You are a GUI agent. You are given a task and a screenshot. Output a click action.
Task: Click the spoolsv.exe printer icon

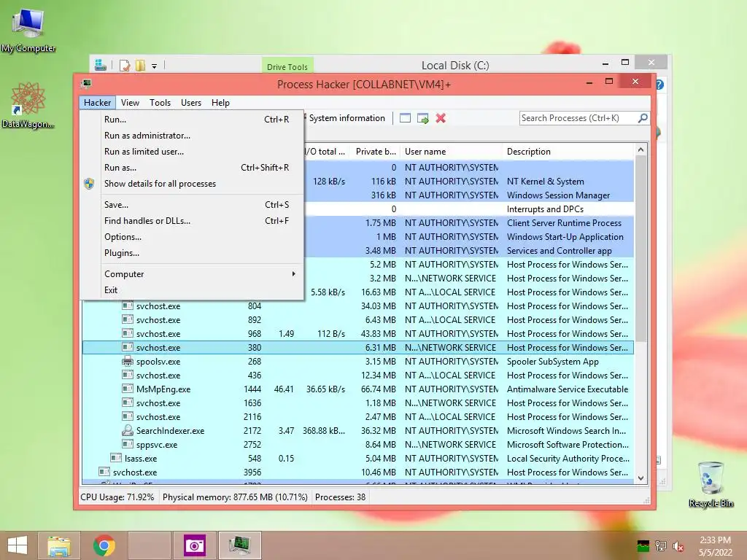pos(127,361)
